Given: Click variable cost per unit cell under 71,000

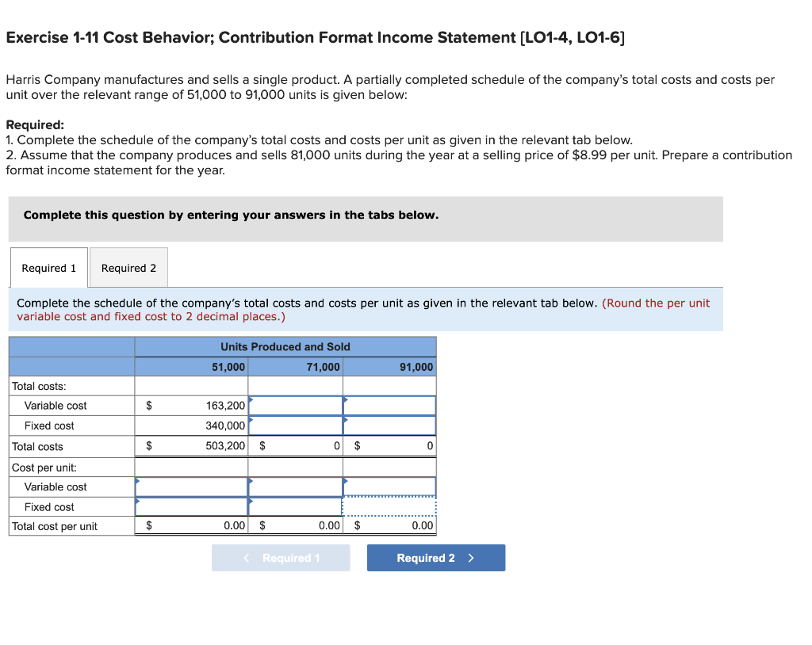Looking at the screenshot, I should point(295,487).
